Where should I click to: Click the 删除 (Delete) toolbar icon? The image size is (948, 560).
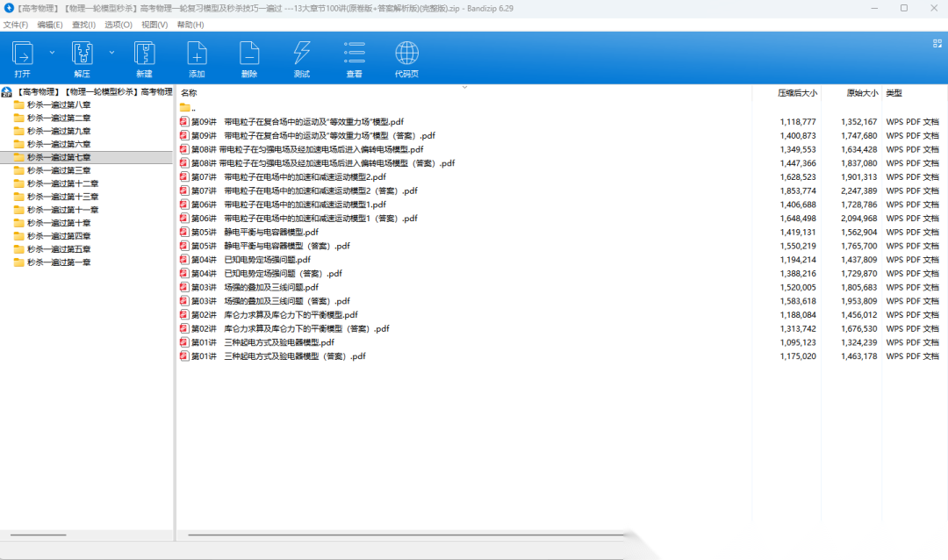coord(249,54)
